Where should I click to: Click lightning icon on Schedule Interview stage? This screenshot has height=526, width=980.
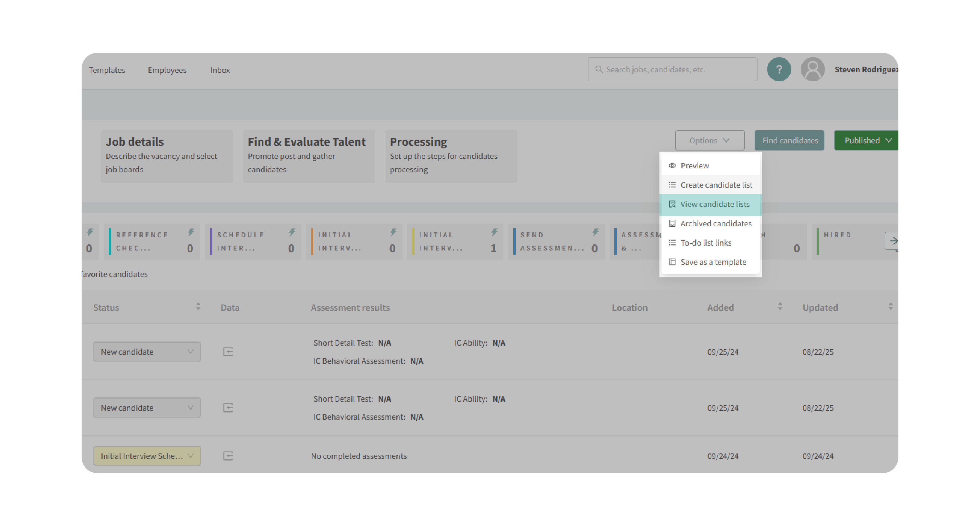point(292,232)
